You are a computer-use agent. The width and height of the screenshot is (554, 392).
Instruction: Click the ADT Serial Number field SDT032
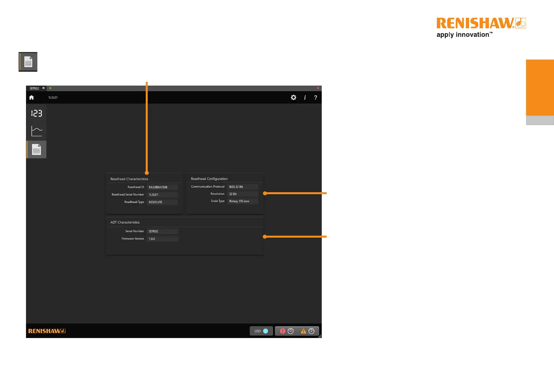pyautogui.click(x=163, y=231)
